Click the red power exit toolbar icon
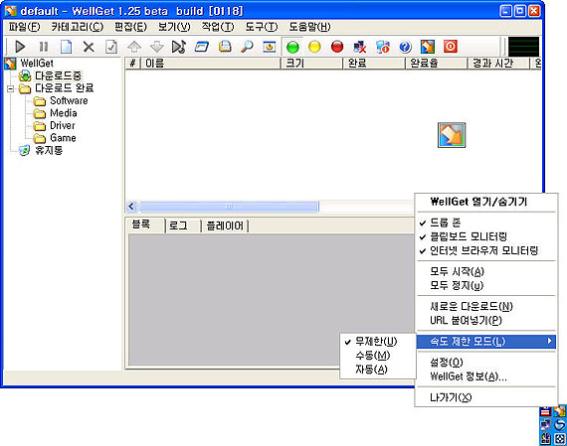Viewport: 567px width, 446px height. coord(450,47)
